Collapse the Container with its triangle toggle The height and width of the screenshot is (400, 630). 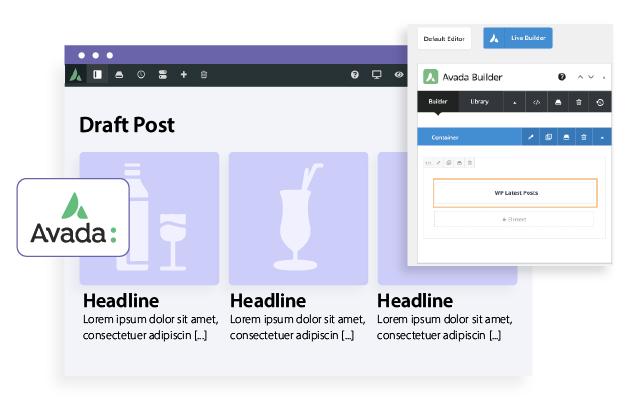click(602, 137)
